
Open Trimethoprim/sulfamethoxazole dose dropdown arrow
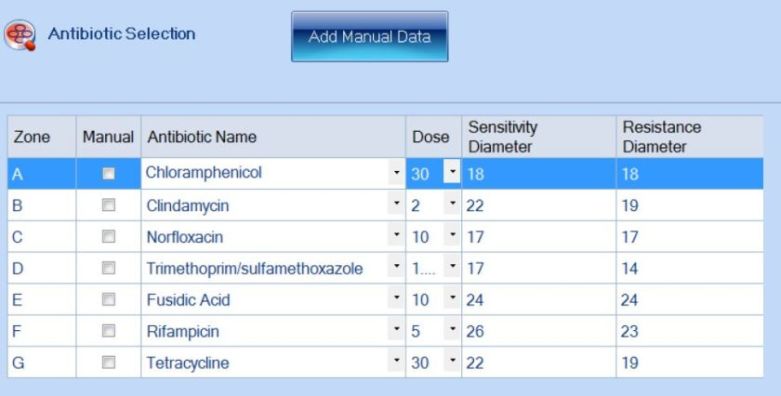click(452, 267)
